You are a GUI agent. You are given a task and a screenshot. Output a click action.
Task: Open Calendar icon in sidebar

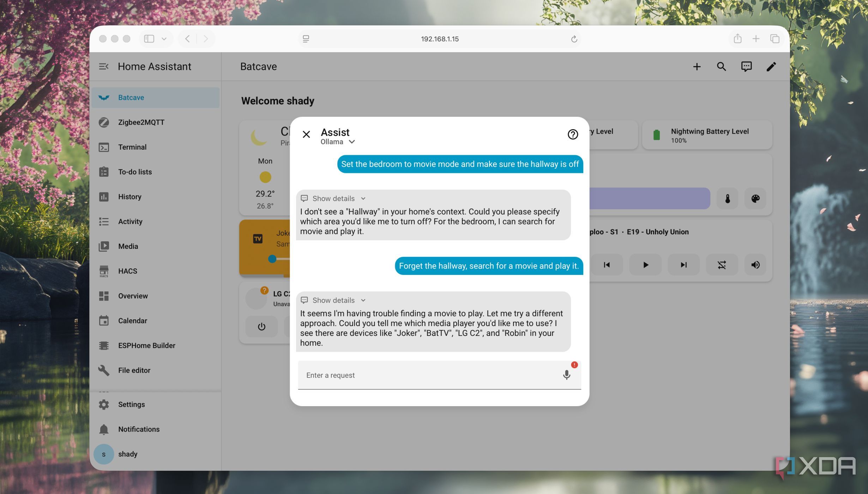point(104,320)
